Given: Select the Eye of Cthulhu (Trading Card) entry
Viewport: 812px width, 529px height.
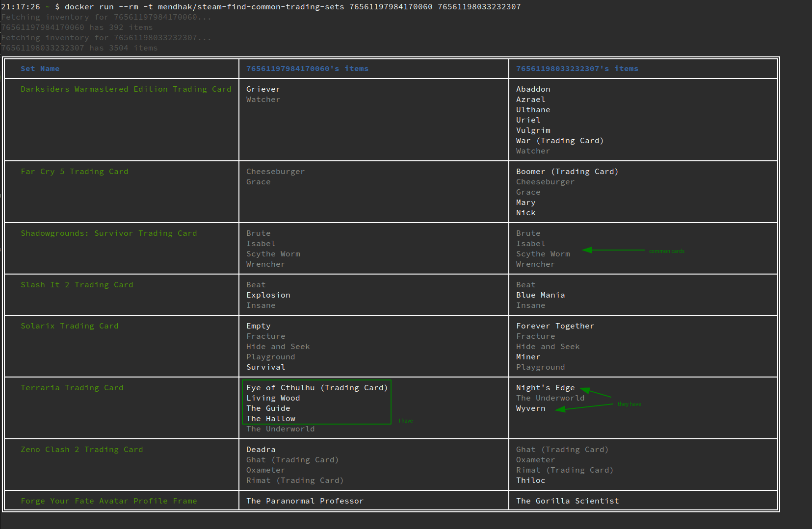Looking at the screenshot, I should pos(317,387).
